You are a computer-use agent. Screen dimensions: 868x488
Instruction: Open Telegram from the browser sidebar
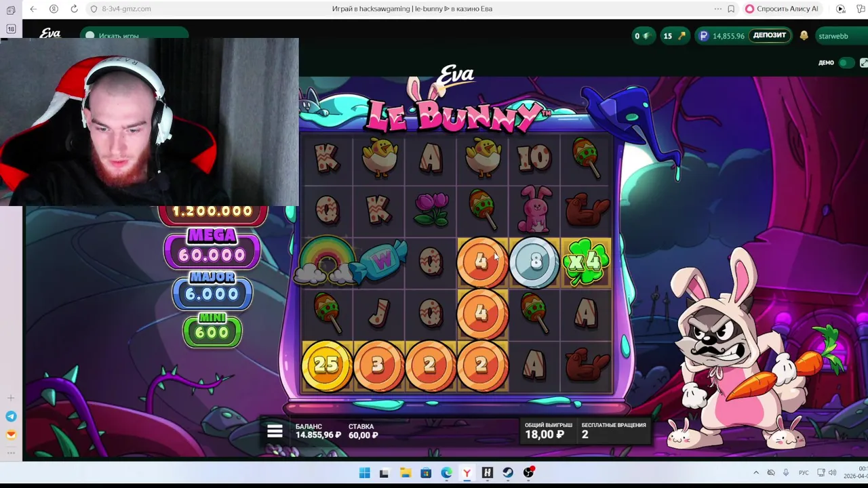(x=11, y=416)
